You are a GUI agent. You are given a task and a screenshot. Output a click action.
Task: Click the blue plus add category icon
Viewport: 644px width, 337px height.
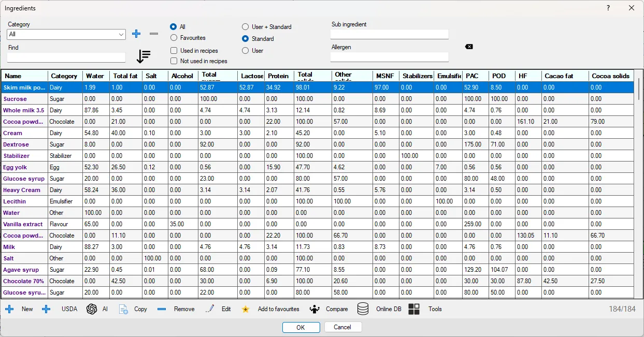click(136, 34)
